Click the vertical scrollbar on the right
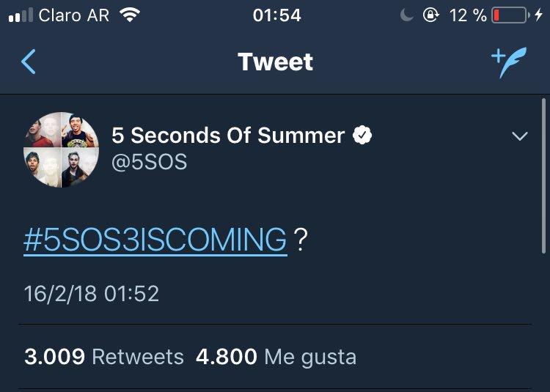 pos(543,176)
